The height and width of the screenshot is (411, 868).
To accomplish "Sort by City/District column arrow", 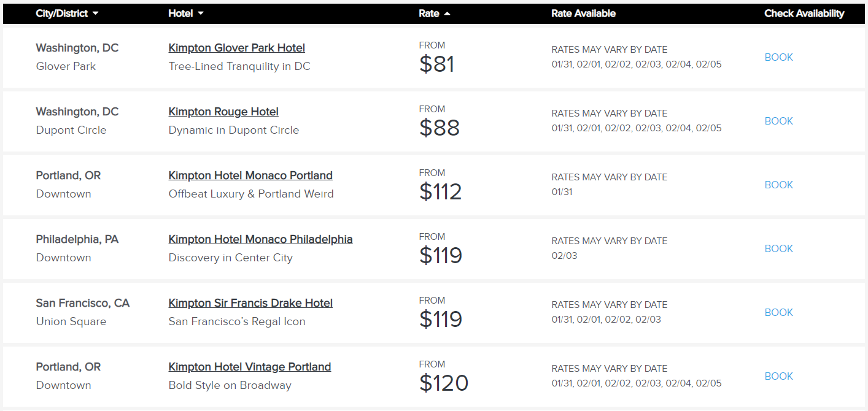I will coord(95,13).
